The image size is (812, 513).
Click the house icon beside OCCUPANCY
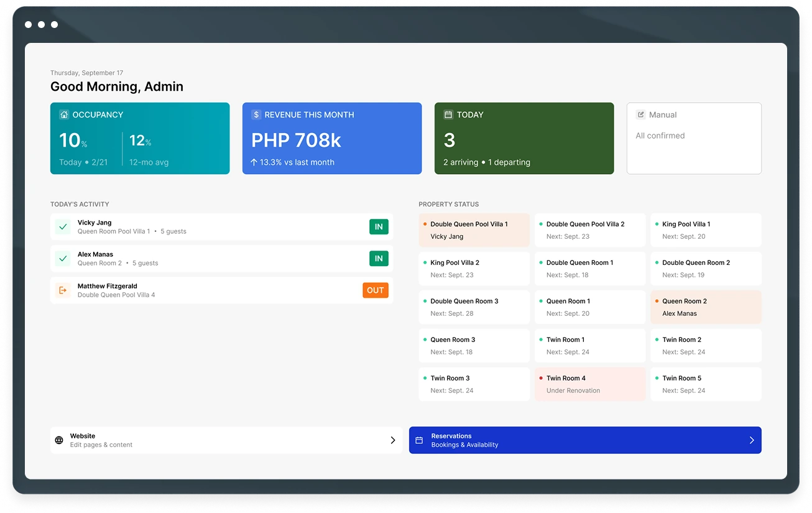point(64,114)
